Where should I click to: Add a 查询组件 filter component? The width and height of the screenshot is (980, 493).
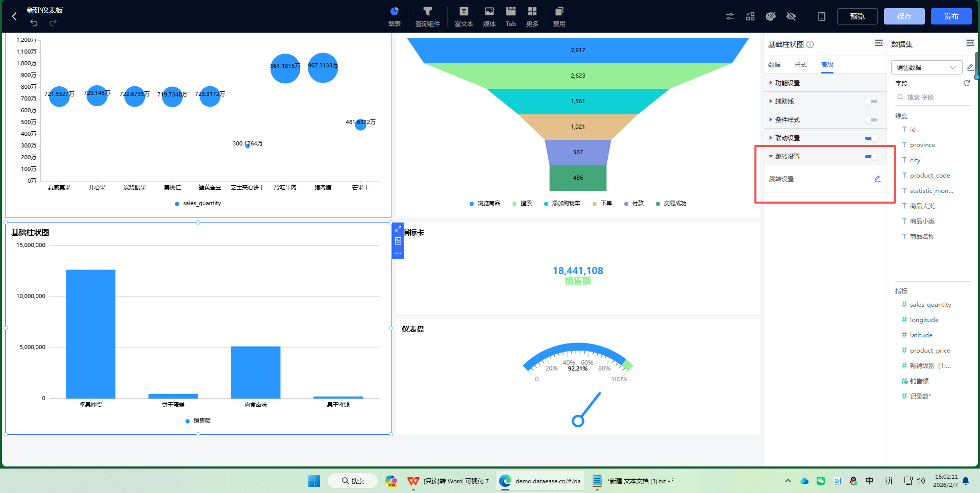(428, 16)
